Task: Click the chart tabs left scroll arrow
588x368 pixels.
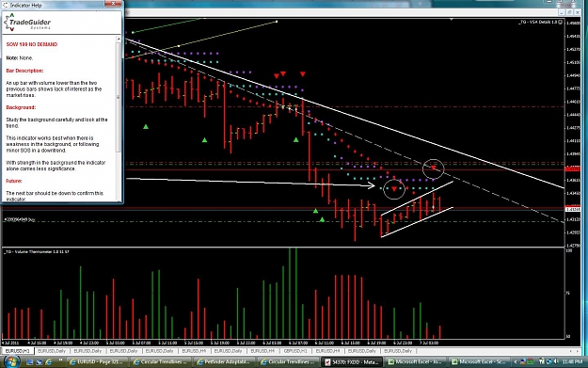Action: click(571, 351)
